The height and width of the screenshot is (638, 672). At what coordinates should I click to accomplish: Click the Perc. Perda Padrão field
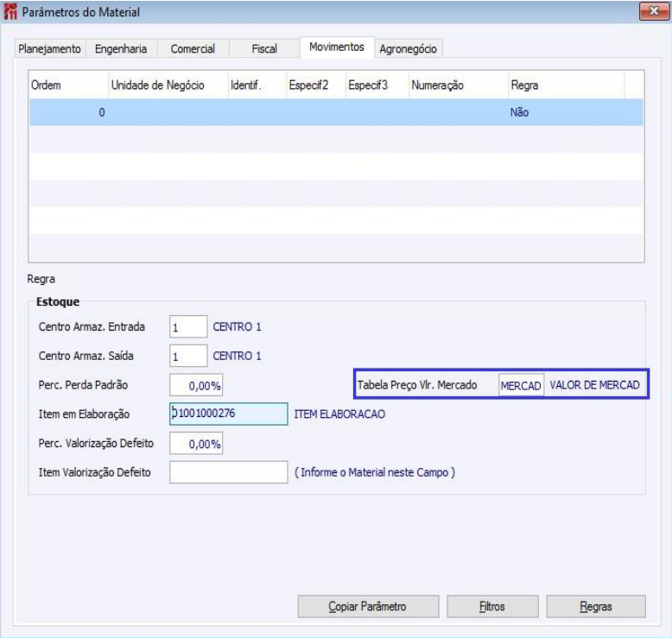click(196, 385)
